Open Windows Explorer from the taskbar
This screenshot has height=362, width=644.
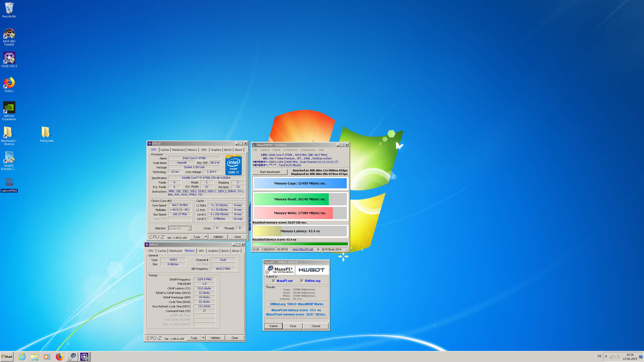pos(34,356)
